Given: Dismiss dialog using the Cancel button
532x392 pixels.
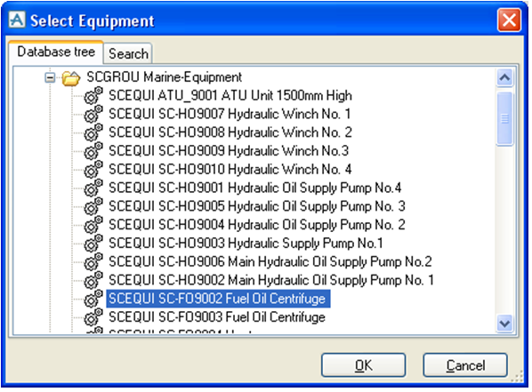Looking at the screenshot, I should (465, 365).
